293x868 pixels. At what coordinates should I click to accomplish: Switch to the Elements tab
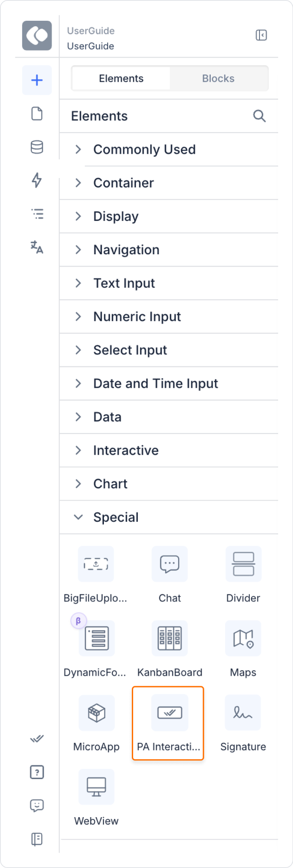tap(121, 78)
